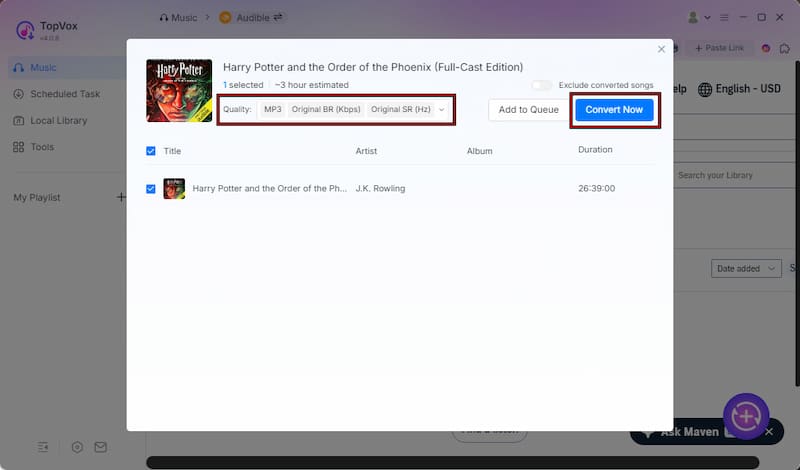Click Add to Queue button
Image resolution: width=800 pixels, height=470 pixels.
[529, 110]
